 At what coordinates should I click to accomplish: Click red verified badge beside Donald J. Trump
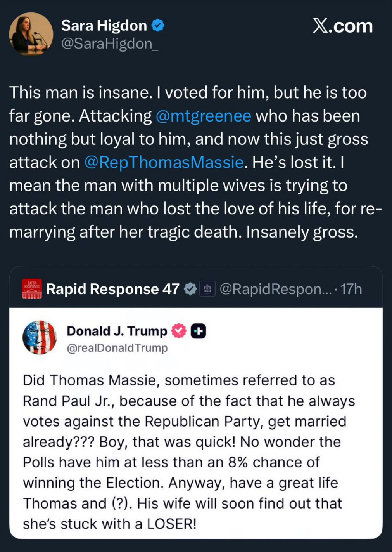(x=179, y=331)
